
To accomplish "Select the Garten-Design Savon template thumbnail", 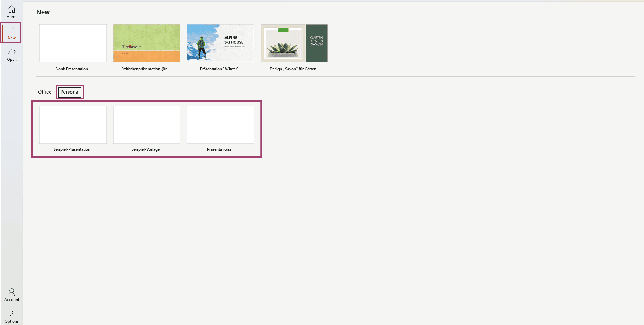I will click(x=294, y=43).
